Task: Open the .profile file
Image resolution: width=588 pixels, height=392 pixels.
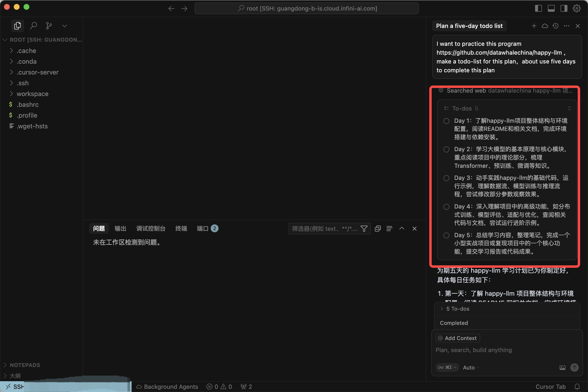Action: point(41,115)
